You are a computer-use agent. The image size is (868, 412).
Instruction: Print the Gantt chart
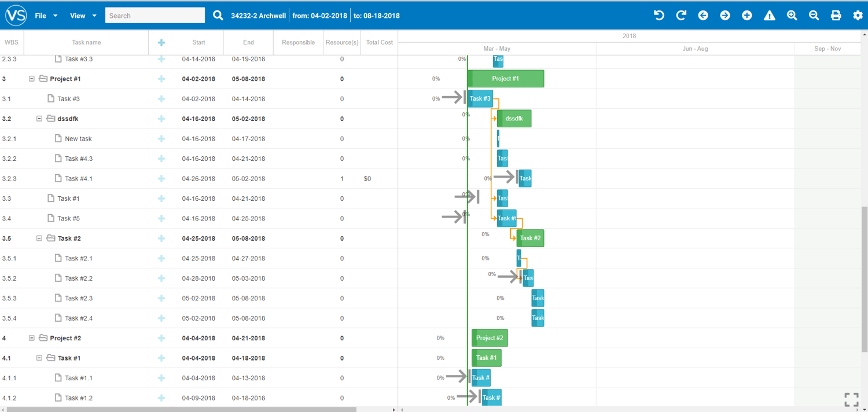pyautogui.click(x=836, y=16)
